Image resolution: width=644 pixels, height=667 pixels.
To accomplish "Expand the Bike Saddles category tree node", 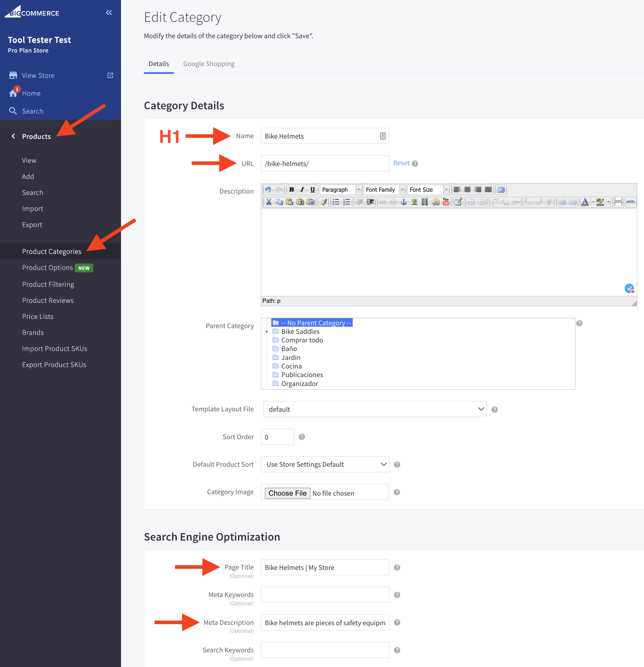I will pyautogui.click(x=267, y=332).
